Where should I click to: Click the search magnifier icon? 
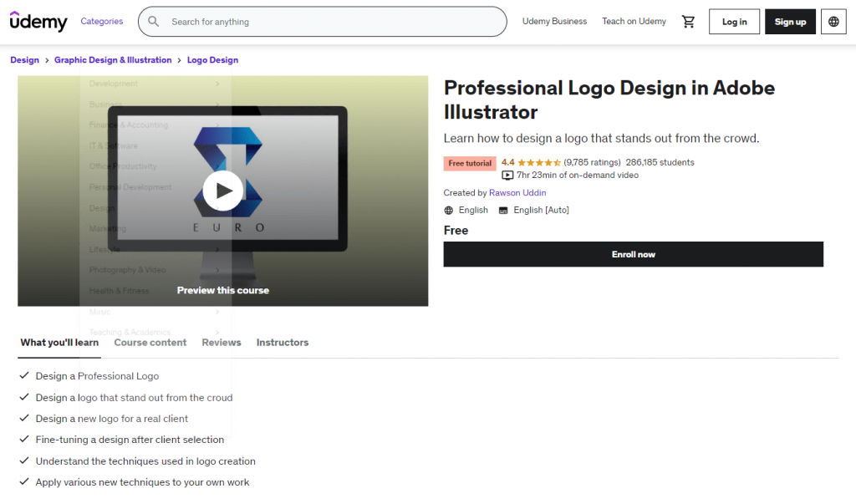[154, 21]
